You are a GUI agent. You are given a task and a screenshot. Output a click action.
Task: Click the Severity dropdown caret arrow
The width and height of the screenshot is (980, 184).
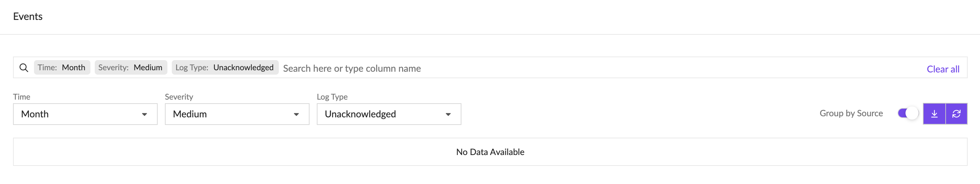click(297, 114)
